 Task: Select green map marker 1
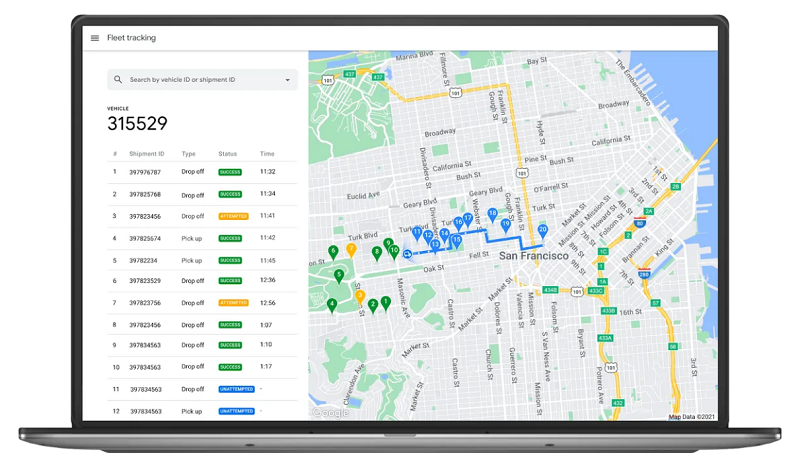(386, 304)
